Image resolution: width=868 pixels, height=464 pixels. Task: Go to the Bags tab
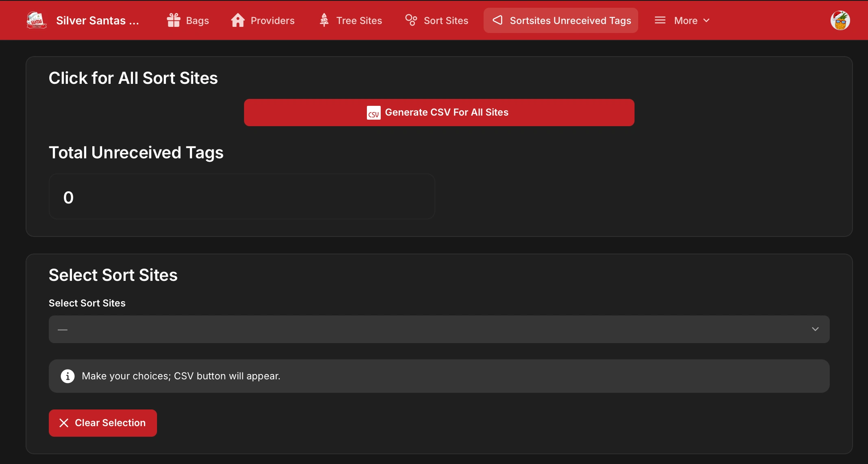coord(197,20)
